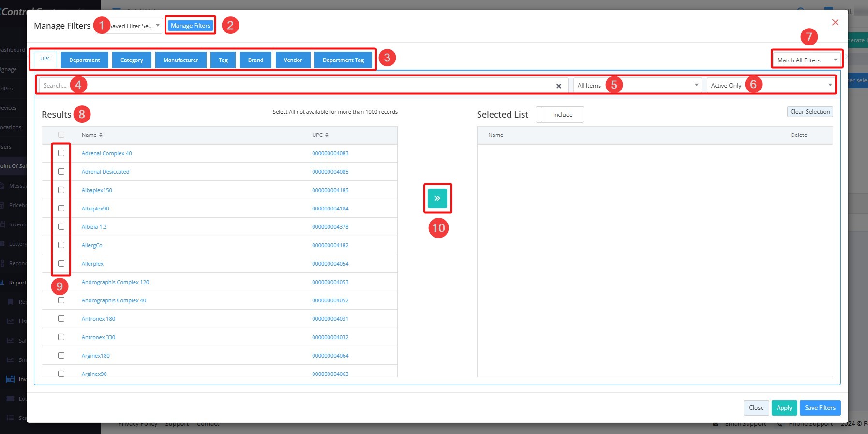Click the Clear Selection button
Image resolution: width=868 pixels, height=434 pixels.
coord(810,112)
